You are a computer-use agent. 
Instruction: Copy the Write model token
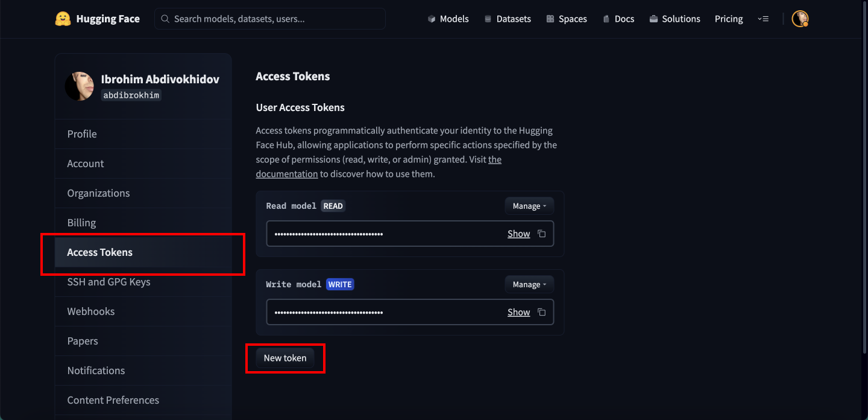[541, 313]
